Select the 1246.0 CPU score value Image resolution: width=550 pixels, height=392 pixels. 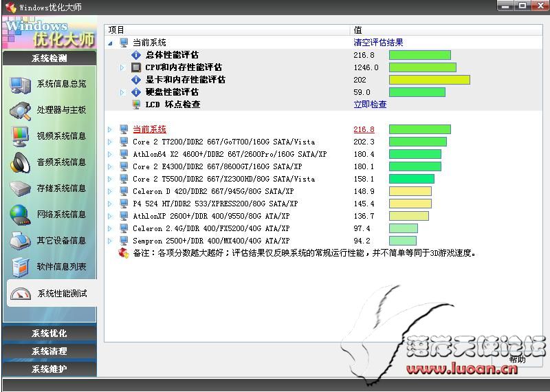(x=366, y=67)
